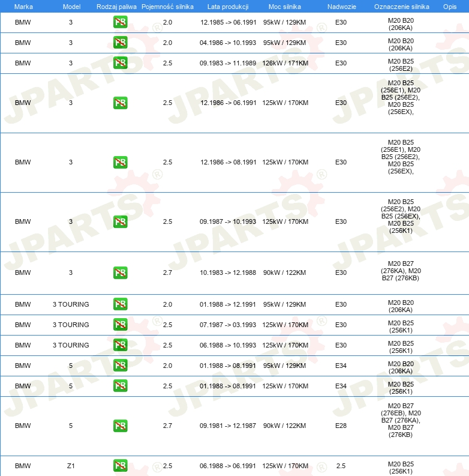The height and width of the screenshot is (476, 469).
Task: Click the Opis column header
Action: [x=450, y=7]
